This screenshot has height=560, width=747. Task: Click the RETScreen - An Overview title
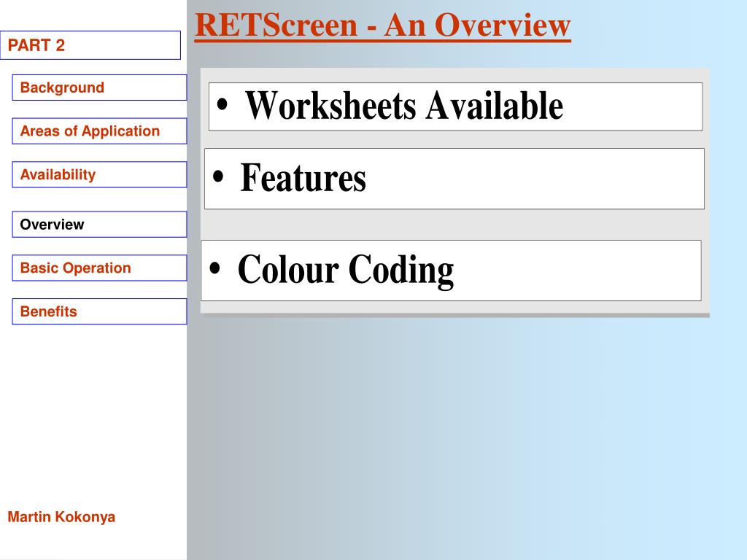point(382,26)
